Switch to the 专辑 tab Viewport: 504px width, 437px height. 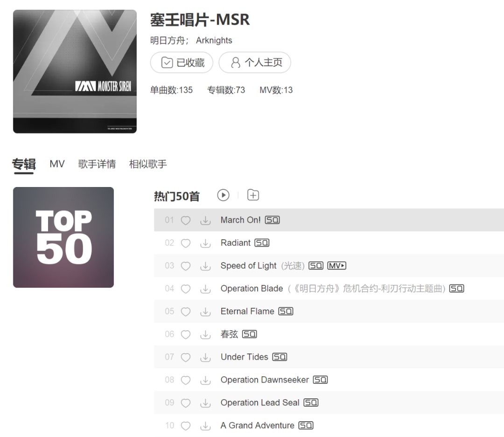[x=24, y=164]
